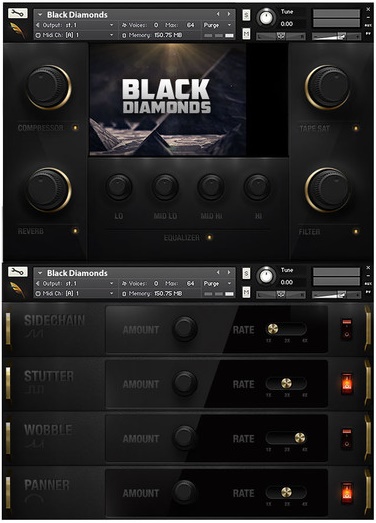Click the Reverb knob
Viewport: 376px width, 523px height.
tap(48, 189)
